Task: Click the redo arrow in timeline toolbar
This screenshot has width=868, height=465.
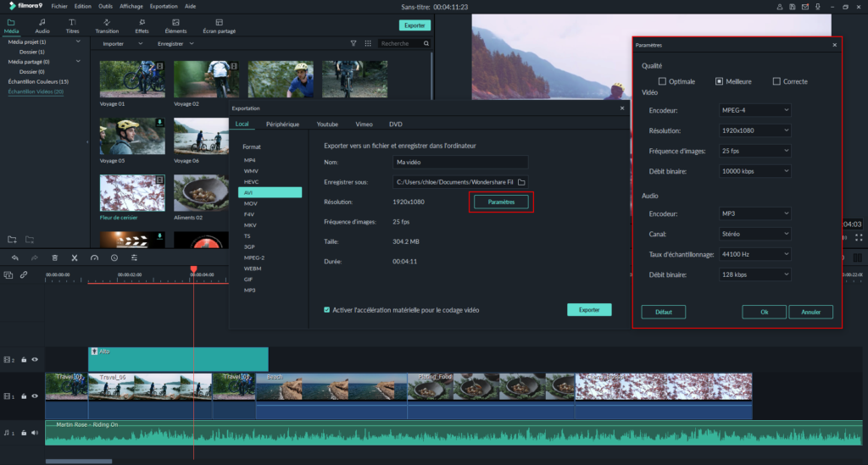Action: tap(34, 257)
